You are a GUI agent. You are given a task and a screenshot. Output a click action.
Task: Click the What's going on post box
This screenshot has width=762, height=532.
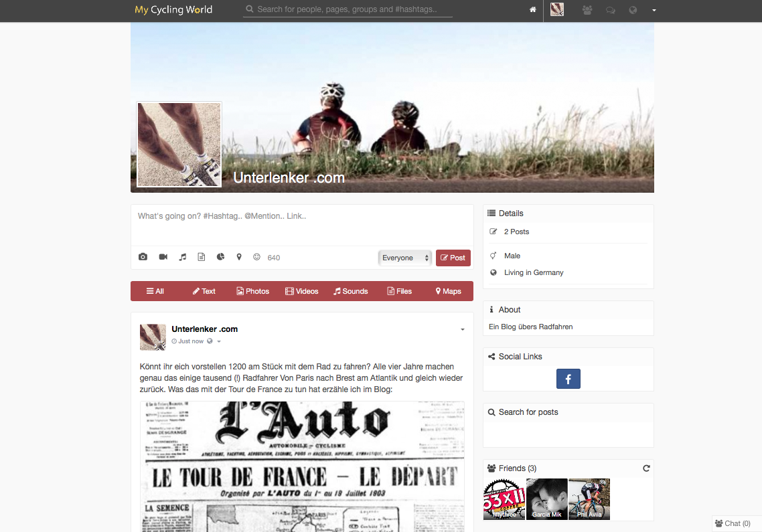(302, 224)
